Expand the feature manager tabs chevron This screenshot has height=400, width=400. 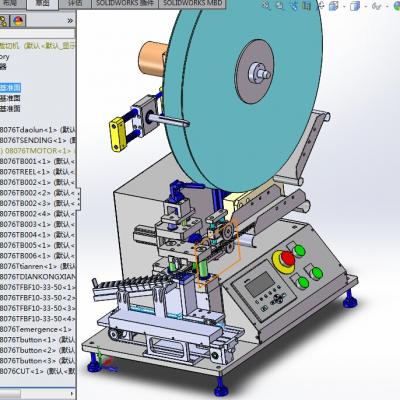(x=70, y=21)
